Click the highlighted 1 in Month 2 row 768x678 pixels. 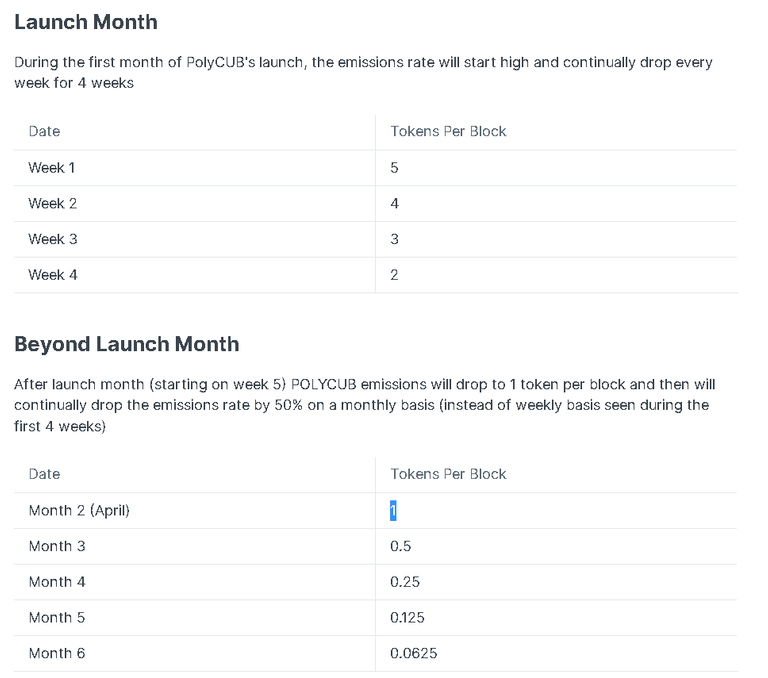pyautogui.click(x=393, y=511)
